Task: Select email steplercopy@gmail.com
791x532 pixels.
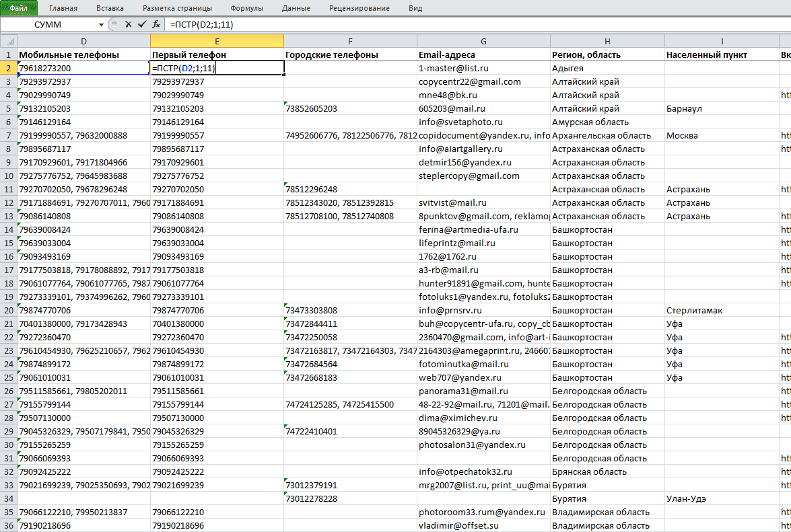Action: 483,176
